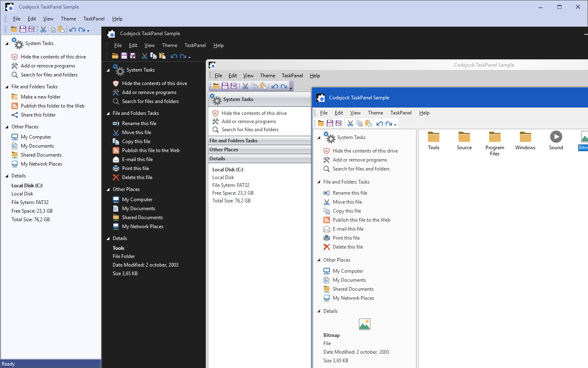The image size is (588, 368).
Task: Expand File and Folders Tasks header in the gray window
Action: click(260, 141)
